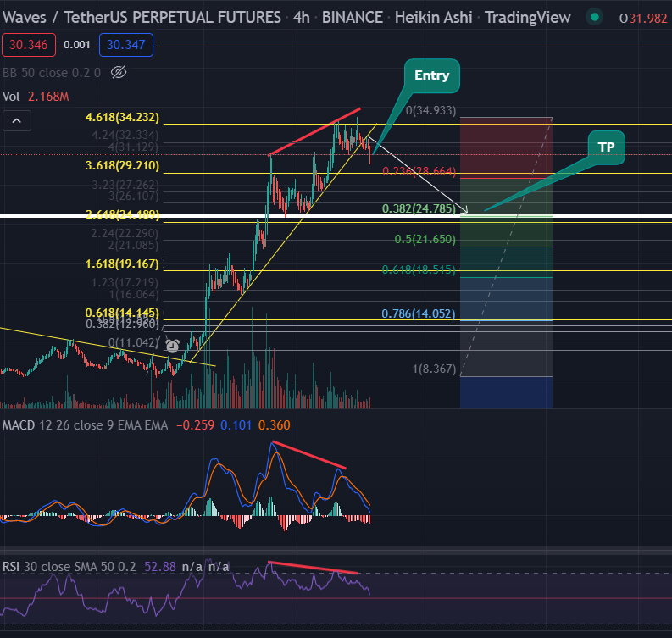Click the red sell price button 30.346
This screenshot has width=672, height=638.
coord(29,45)
